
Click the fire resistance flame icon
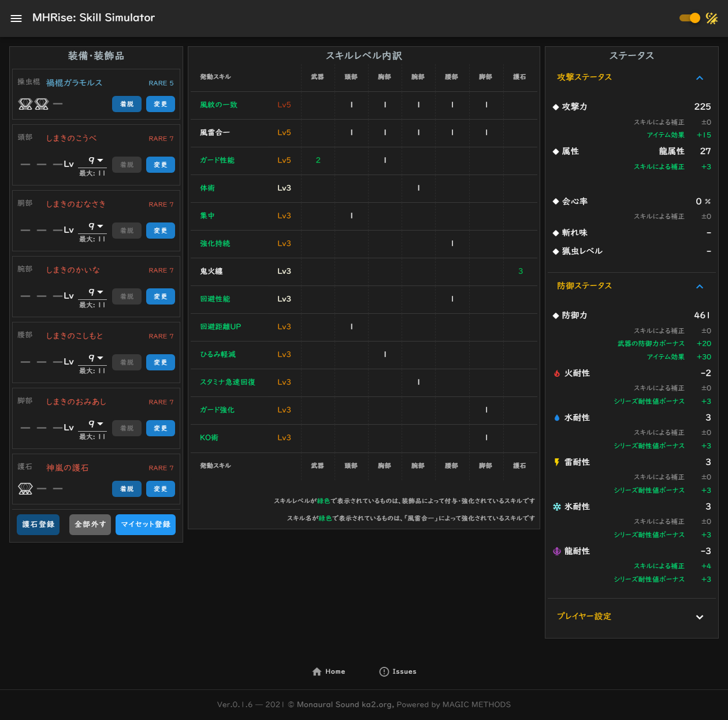[x=556, y=373]
